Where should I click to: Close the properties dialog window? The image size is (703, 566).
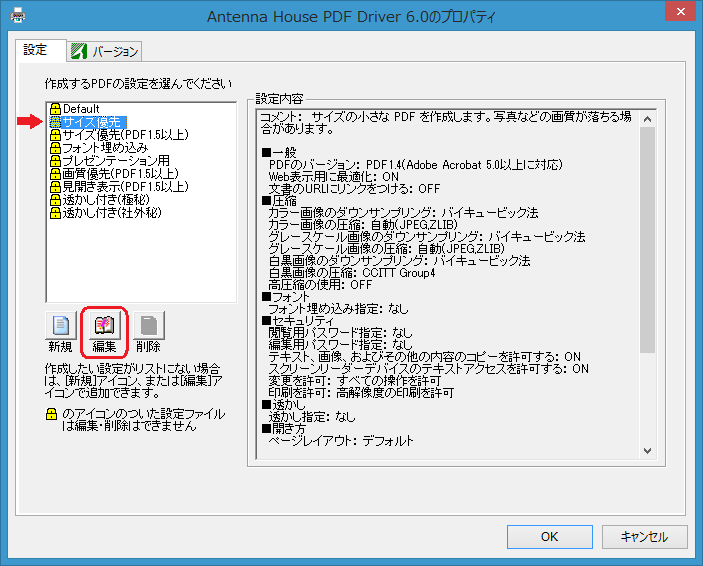(681, 12)
